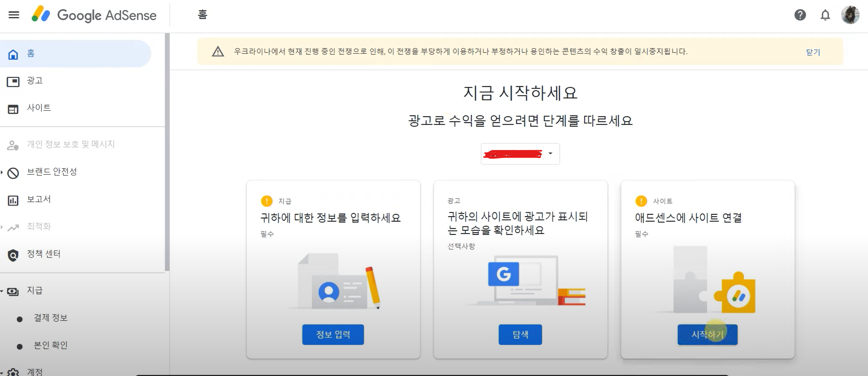Screen dimensions: 868x376
Task: Open the help question mark icon
Action: pos(800,15)
